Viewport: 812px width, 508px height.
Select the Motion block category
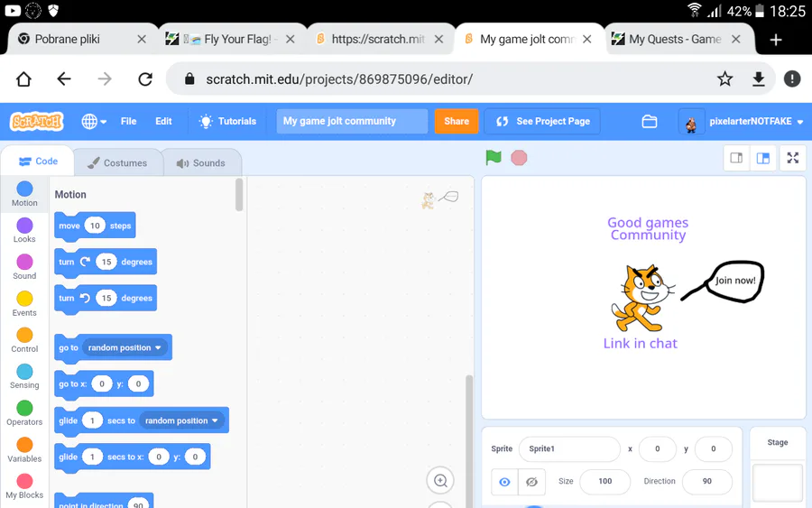coord(24,194)
